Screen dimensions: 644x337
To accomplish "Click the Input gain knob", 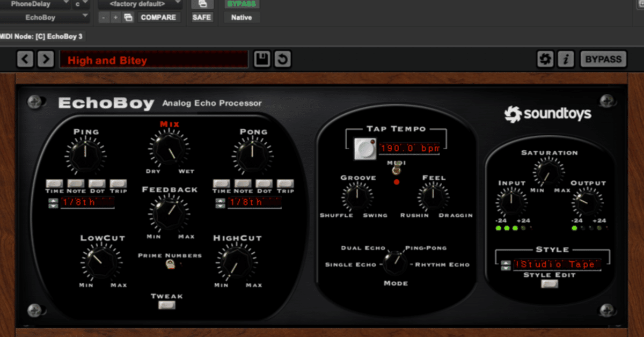I will tap(511, 203).
